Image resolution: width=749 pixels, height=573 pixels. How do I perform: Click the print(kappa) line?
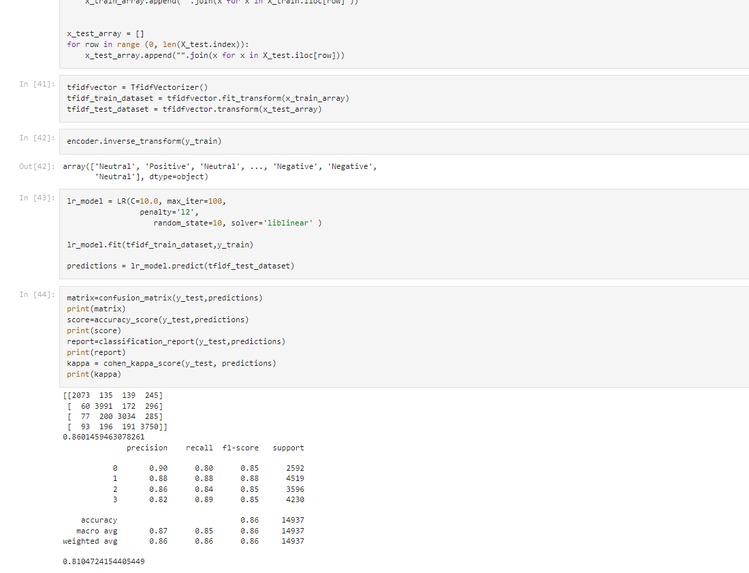point(94,374)
